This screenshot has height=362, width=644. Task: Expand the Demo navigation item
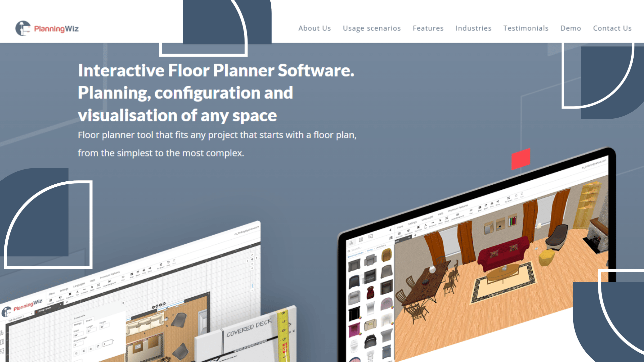pyautogui.click(x=571, y=28)
